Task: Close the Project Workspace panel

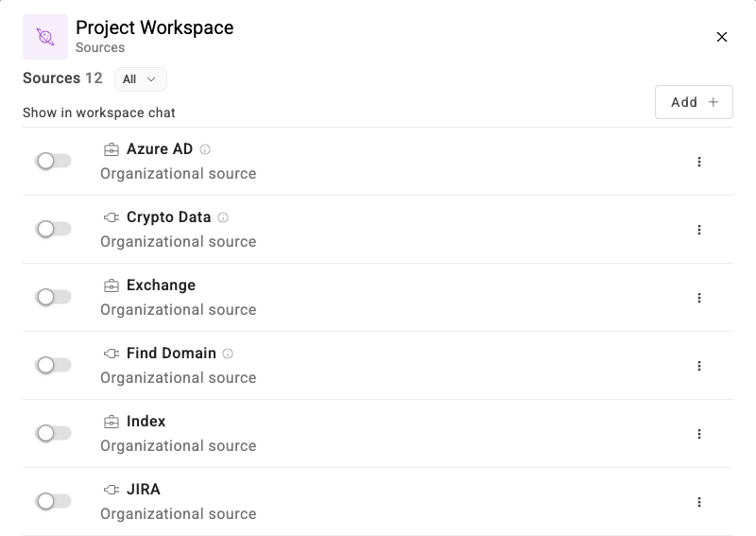Action: 722,37
